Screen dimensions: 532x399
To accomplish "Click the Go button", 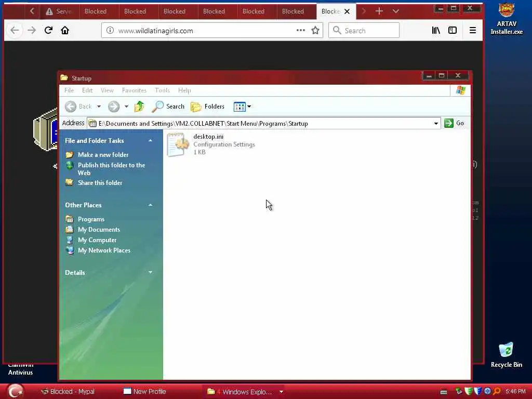I will pyautogui.click(x=454, y=123).
